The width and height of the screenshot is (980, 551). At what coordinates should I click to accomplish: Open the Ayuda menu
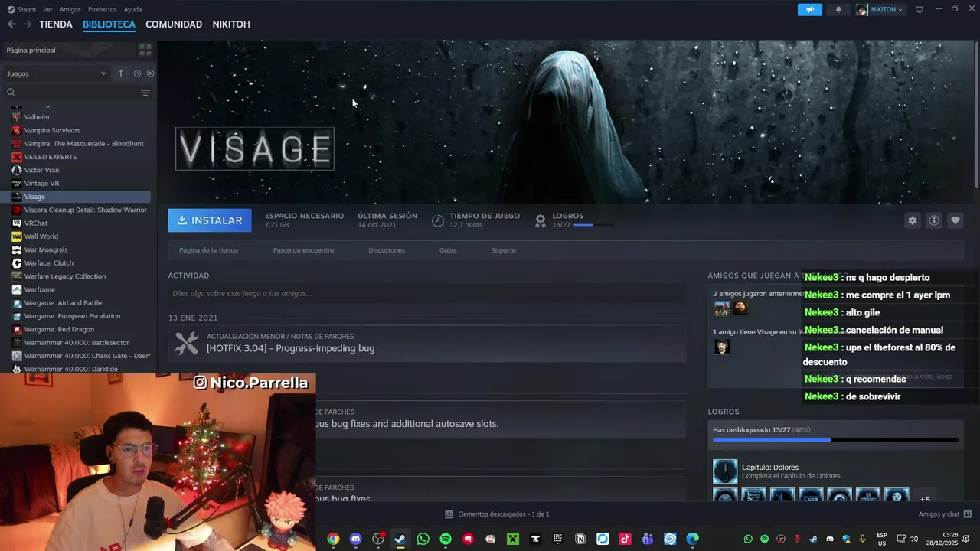[x=132, y=10]
